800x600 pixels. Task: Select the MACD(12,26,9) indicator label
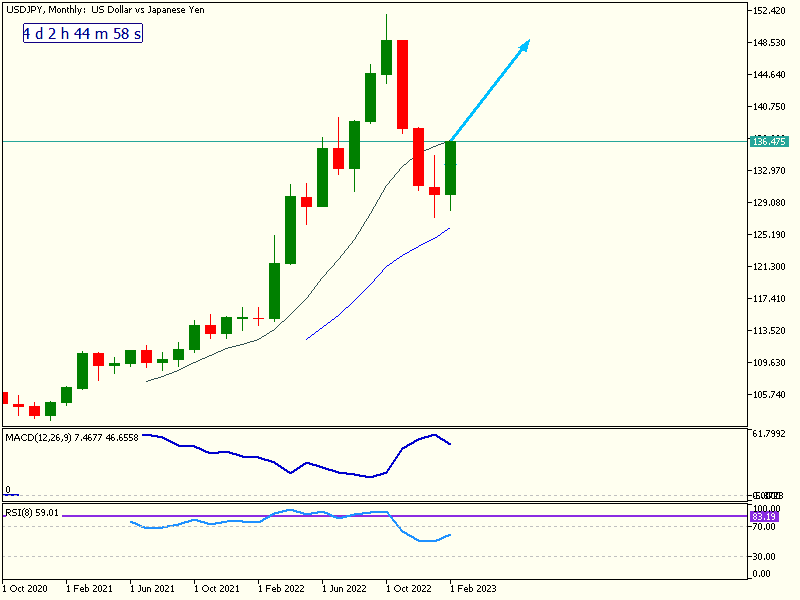click(x=71, y=437)
